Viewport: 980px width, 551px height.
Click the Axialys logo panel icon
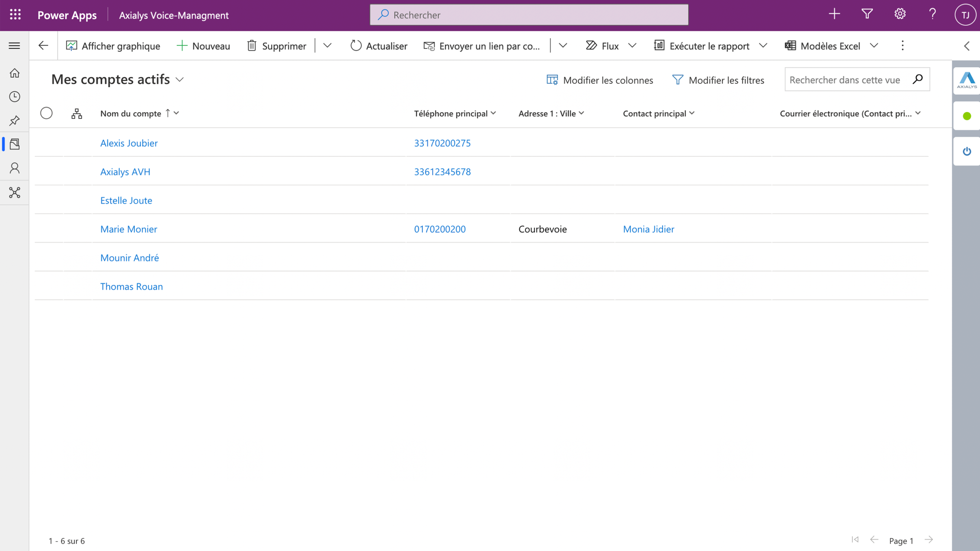[967, 80]
